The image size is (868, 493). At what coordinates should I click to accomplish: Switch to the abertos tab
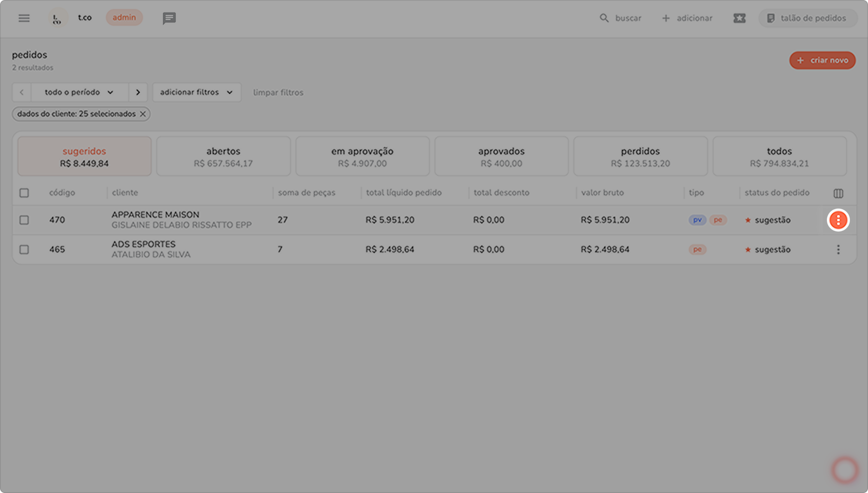point(223,157)
